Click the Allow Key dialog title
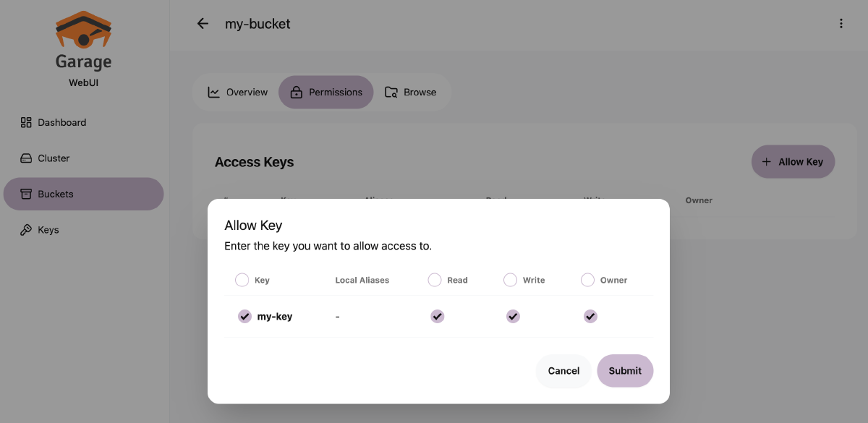 tap(253, 226)
